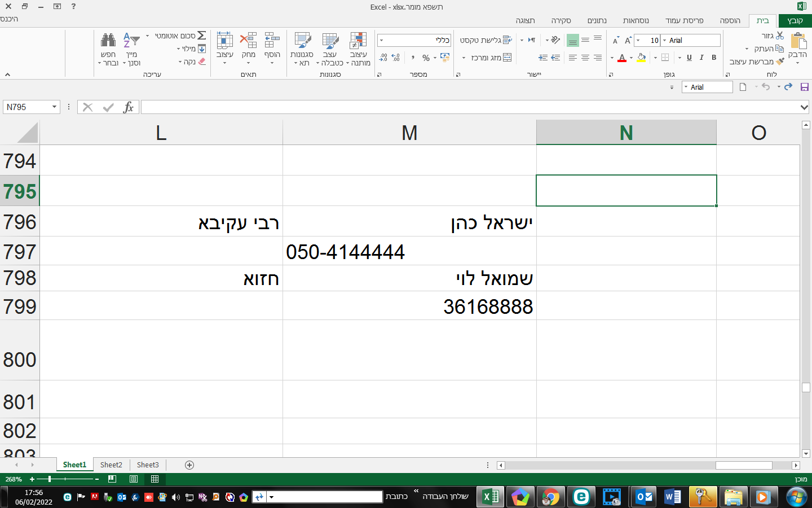The width and height of the screenshot is (812, 508).
Task: Click Wrap Text (גלישת טקסט)
Action: [486, 40]
